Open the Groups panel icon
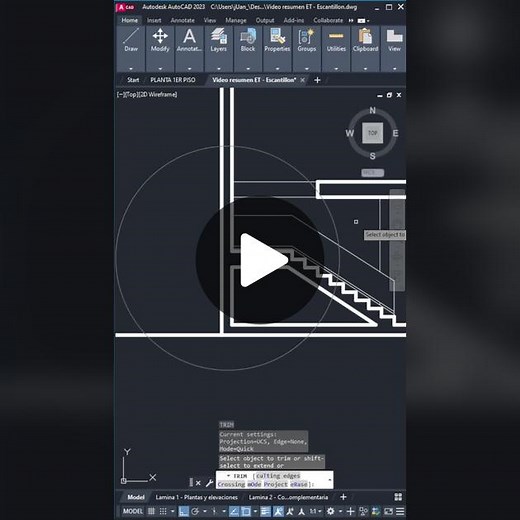The image size is (520, 520). point(306,36)
